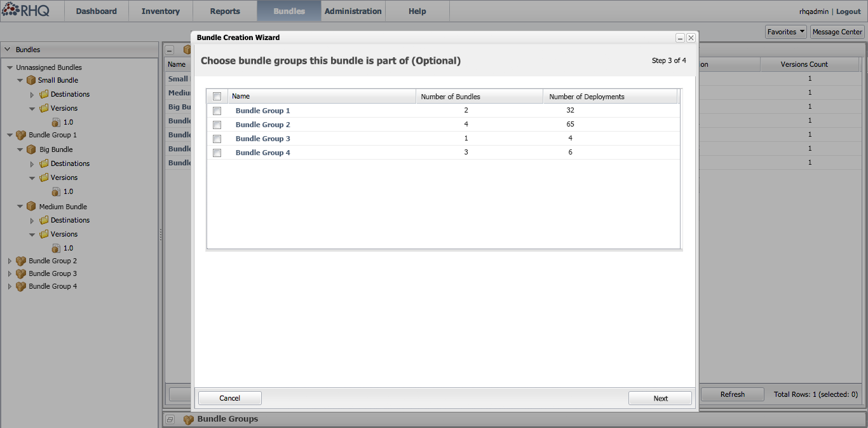The width and height of the screenshot is (868, 428).
Task: Open the Administration tab
Action: coord(353,11)
